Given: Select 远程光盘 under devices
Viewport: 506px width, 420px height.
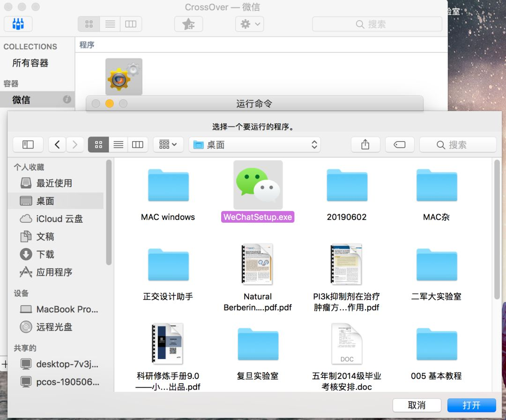Looking at the screenshot, I should point(55,327).
